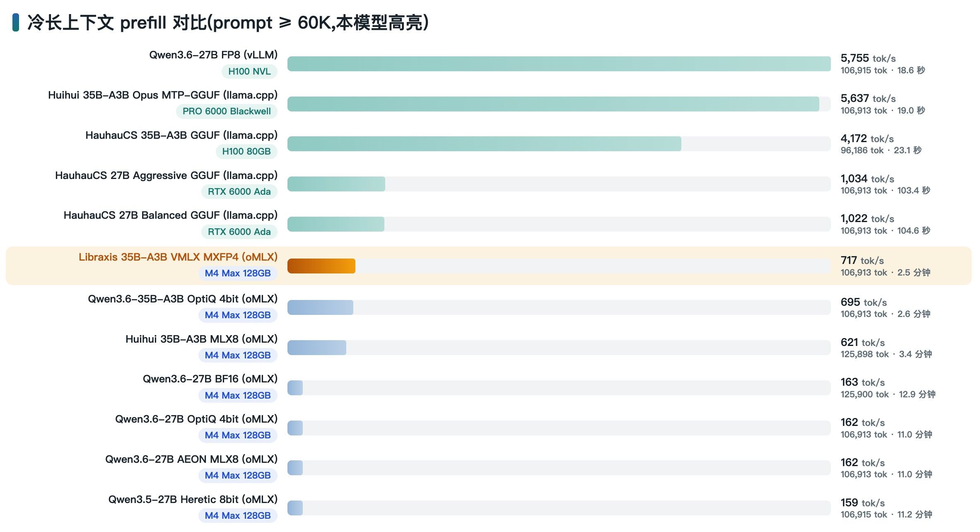Click the 4,172 tok/s bar
Viewport: 980px width, 532px height.
point(484,144)
